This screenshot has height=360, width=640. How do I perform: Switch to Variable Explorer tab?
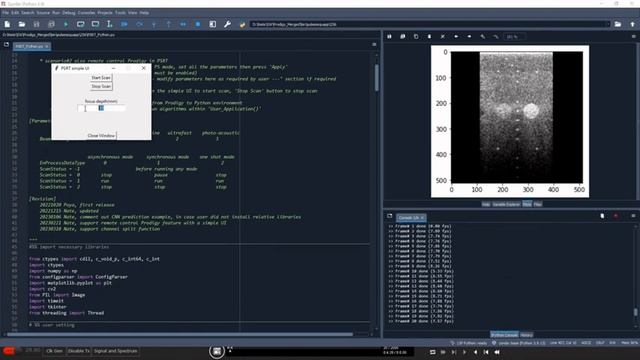(x=506, y=204)
